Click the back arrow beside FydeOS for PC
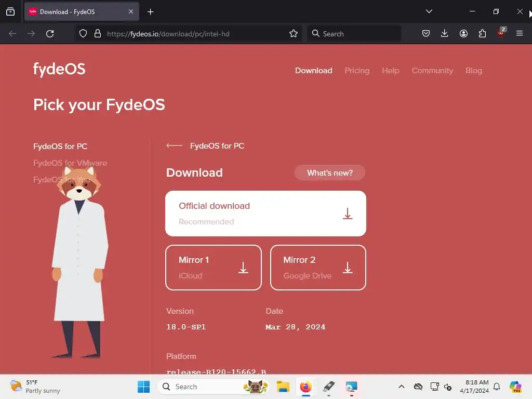532x399 pixels. point(175,145)
